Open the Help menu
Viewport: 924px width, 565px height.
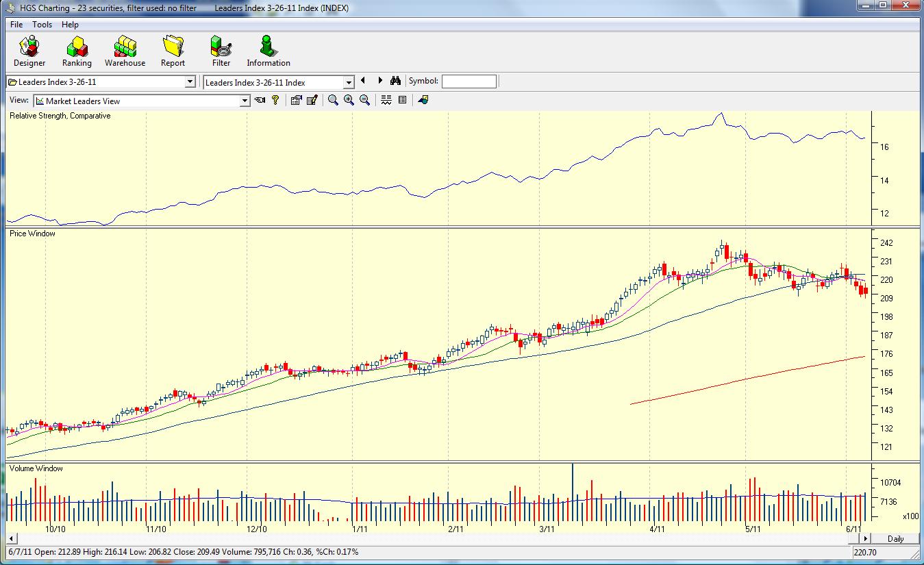tap(70, 25)
